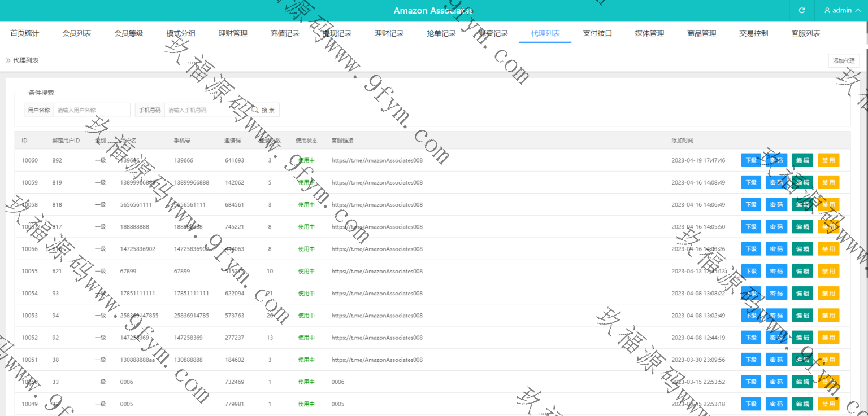The width and height of the screenshot is (868, 416).
Task: Click 下级 for agent ID 10060
Action: (751, 160)
